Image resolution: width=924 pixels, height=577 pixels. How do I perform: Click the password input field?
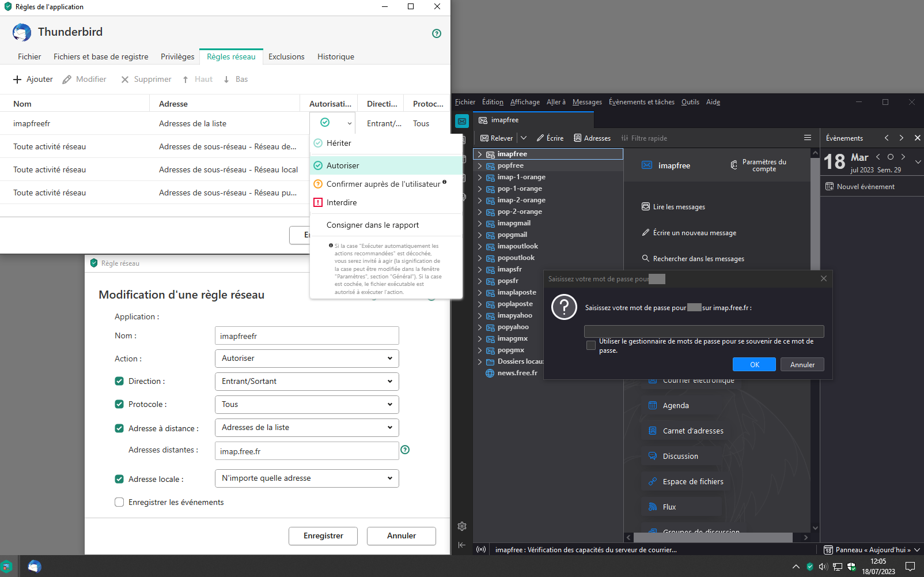[703, 331]
